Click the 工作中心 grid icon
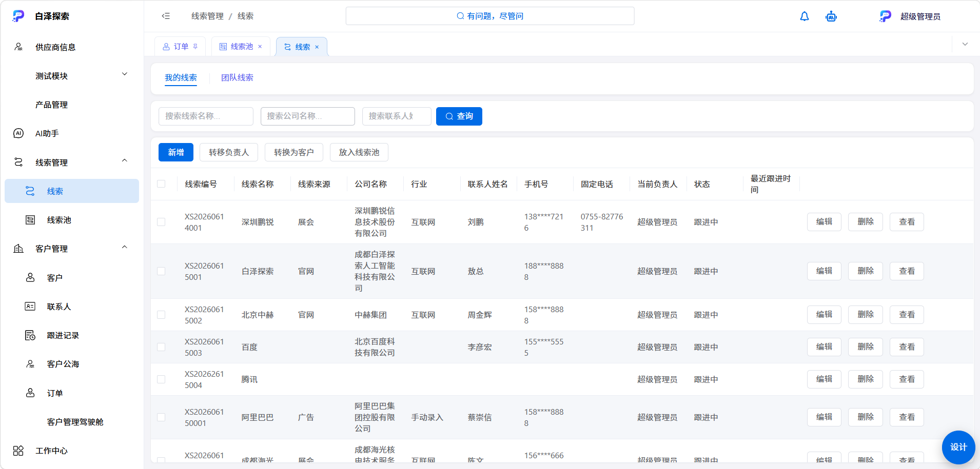Image resolution: width=980 pixels, height=469 pixels. [18, 451]
